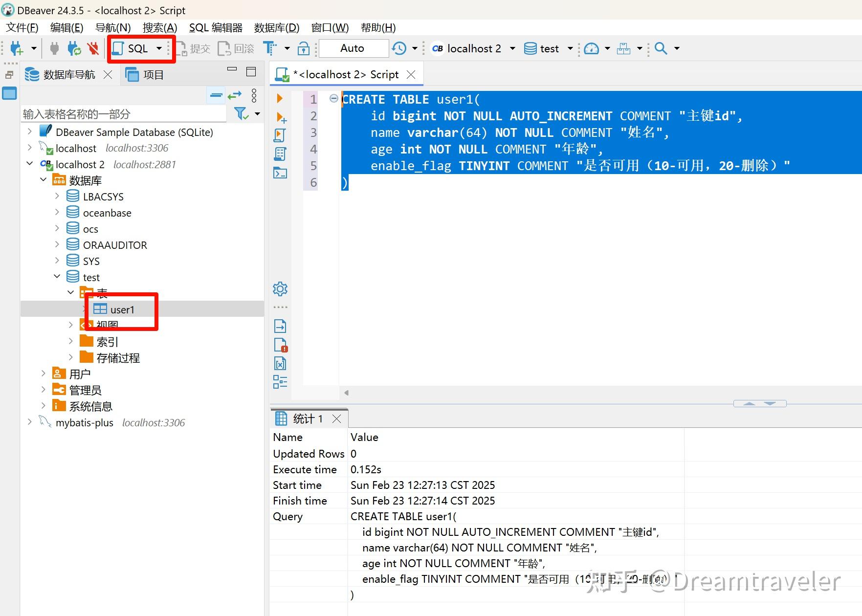This screenshot has width=862, height=616.
Task: Open the 数据库(D) menu
Action: [x=277, y=27]
